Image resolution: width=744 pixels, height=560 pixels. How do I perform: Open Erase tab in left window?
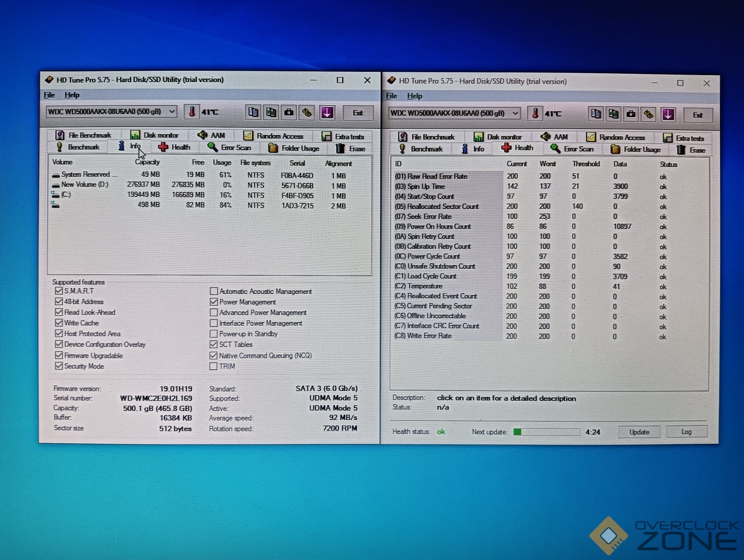pyautogui.click(x=351, y=148)
